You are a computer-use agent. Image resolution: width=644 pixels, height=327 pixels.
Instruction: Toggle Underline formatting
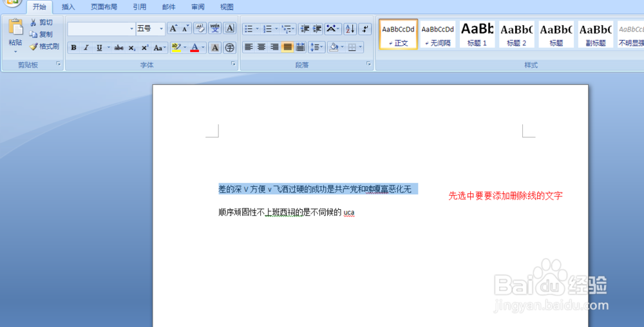tap(99, 48)
